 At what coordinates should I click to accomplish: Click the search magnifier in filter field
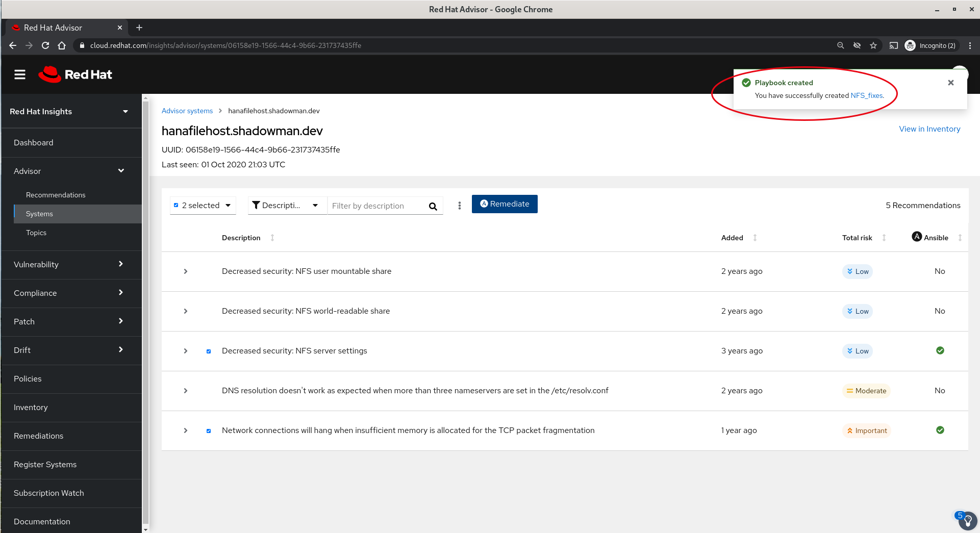[x=433, y=206]
